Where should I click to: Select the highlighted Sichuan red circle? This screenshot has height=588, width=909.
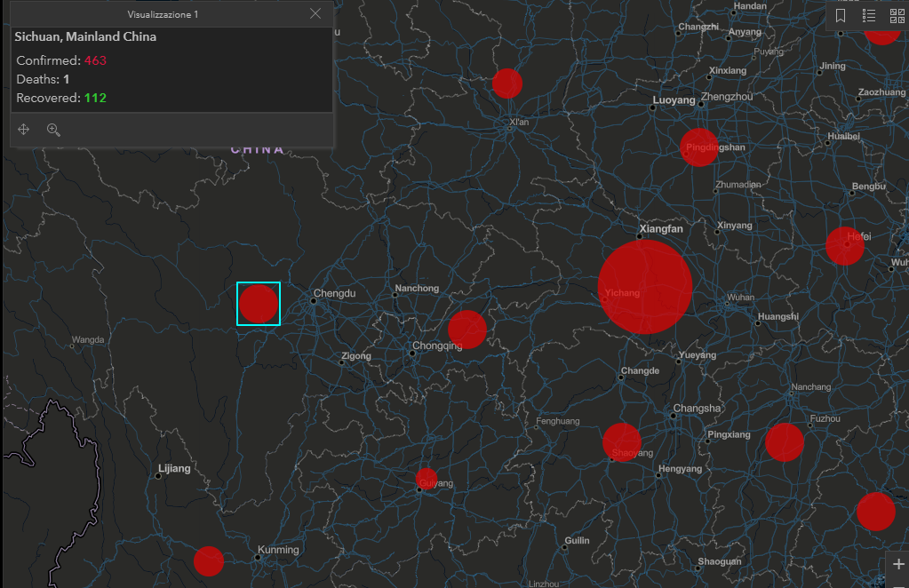pos(259,304)
